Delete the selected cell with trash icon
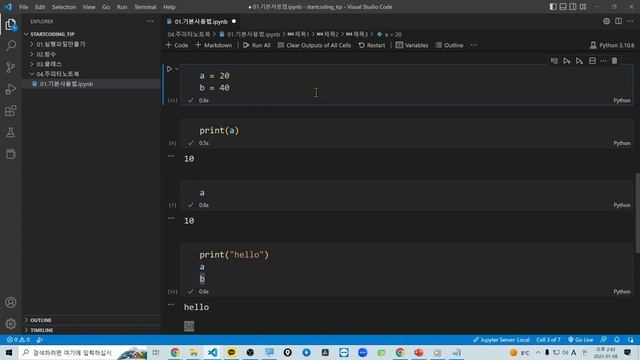Viewport: 640px width, 360px height. 614,61
